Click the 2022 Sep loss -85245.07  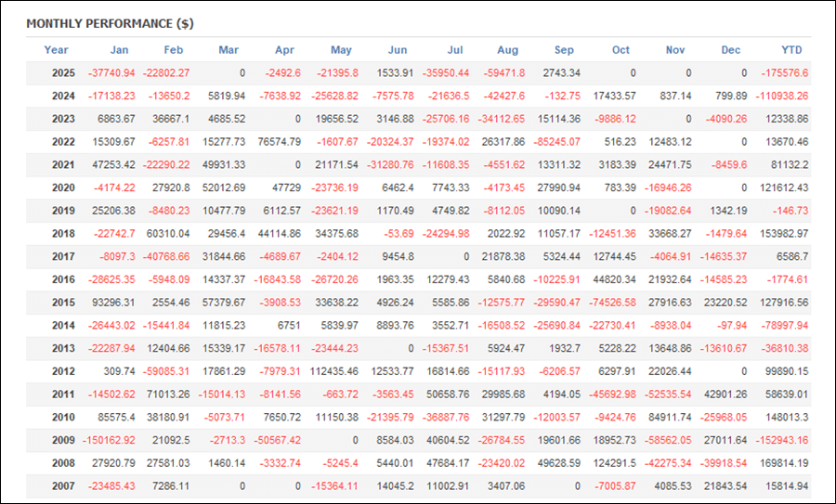point(552,142)
